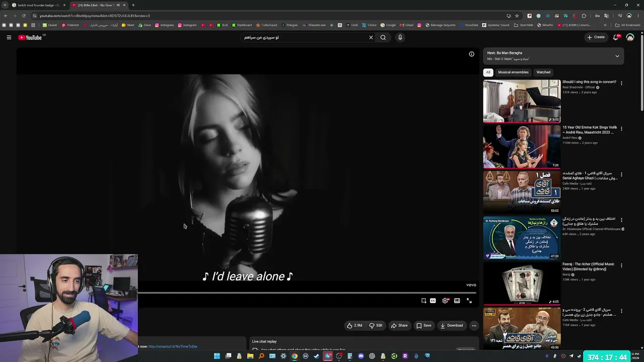Go back to the previous page
The height and width of the screenshot is (362, 644).
5,16
